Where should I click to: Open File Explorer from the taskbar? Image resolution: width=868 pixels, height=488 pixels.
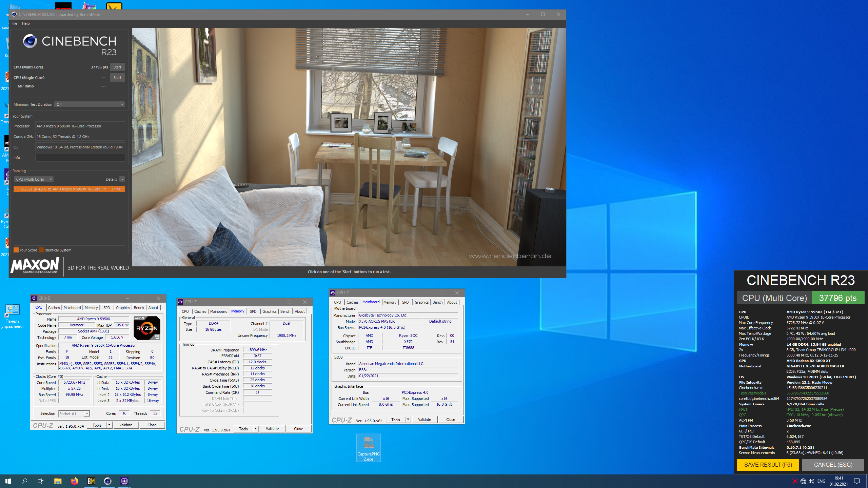point(58,481)
